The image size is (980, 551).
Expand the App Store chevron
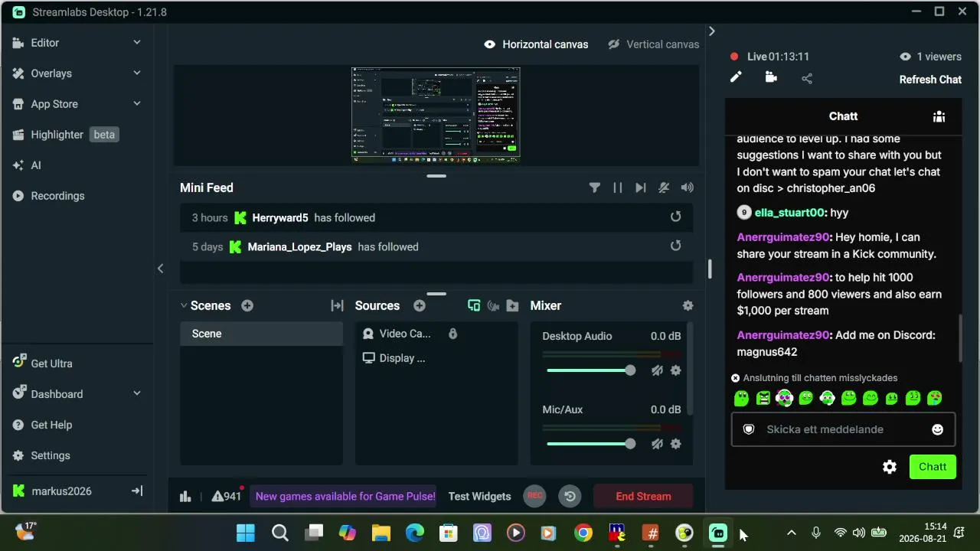coord(137,104)
